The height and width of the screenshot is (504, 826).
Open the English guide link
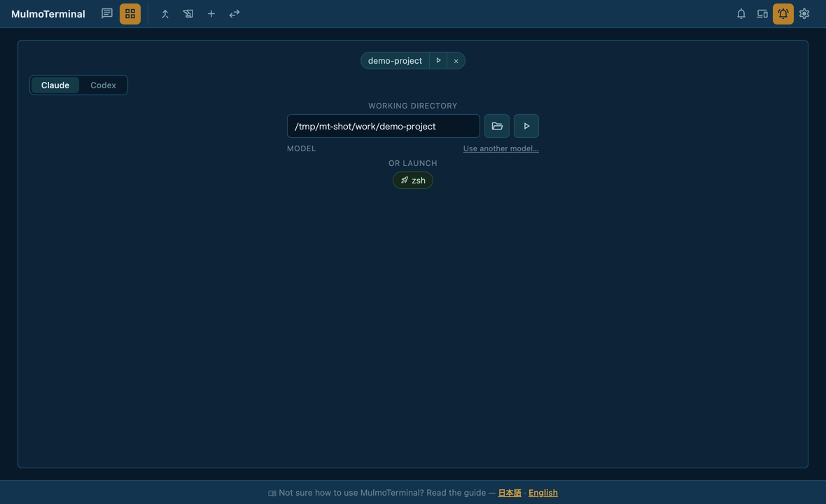click(x=543, y=493)
